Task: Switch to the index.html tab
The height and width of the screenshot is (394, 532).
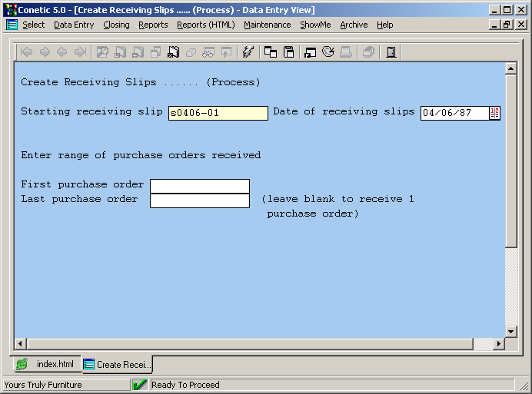Action: (x=46, y=364)
